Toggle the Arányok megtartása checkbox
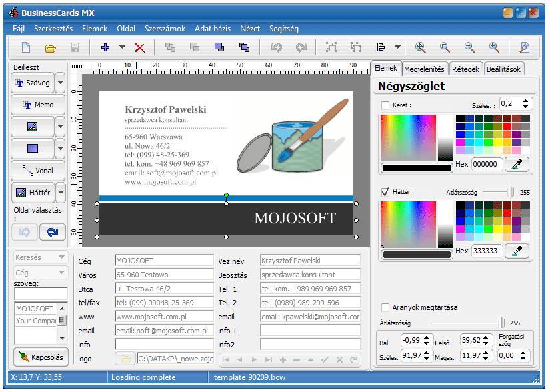Image resolution: width=550 pixels, height=392 pixels. point(385,307)
